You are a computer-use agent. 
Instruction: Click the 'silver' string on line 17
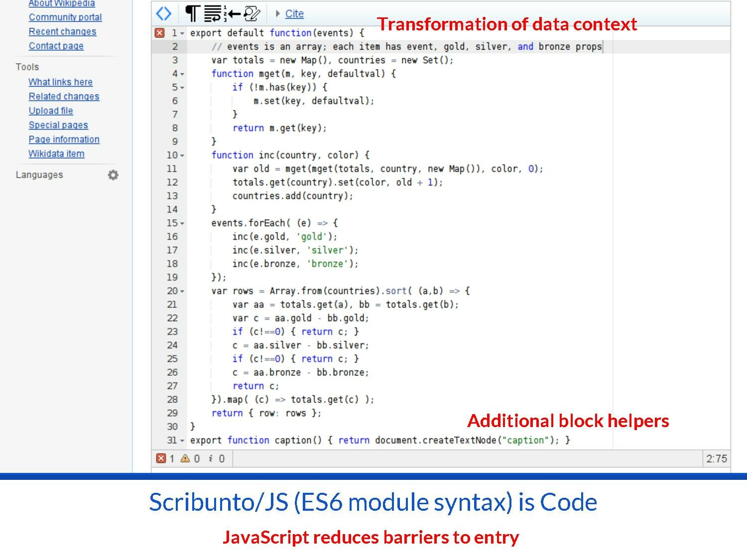pos(327,250)
